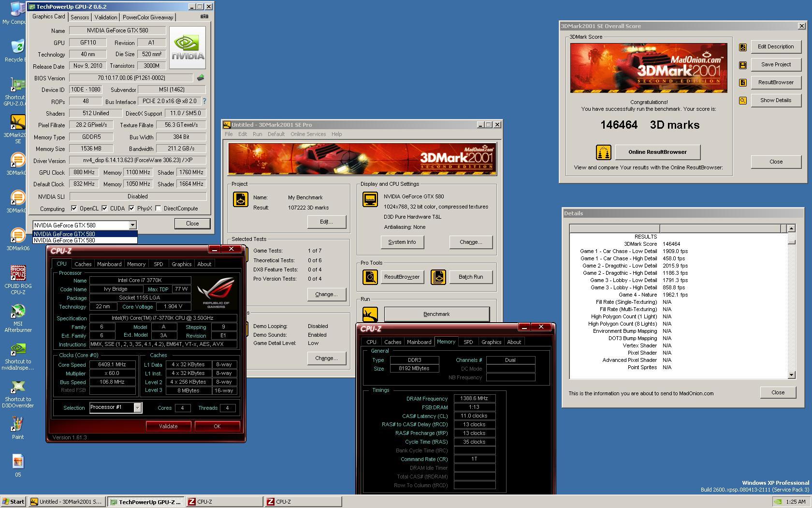
Task: Switch to TechPowerUp GPU-Z taskbar item
Action: point(145,502)
